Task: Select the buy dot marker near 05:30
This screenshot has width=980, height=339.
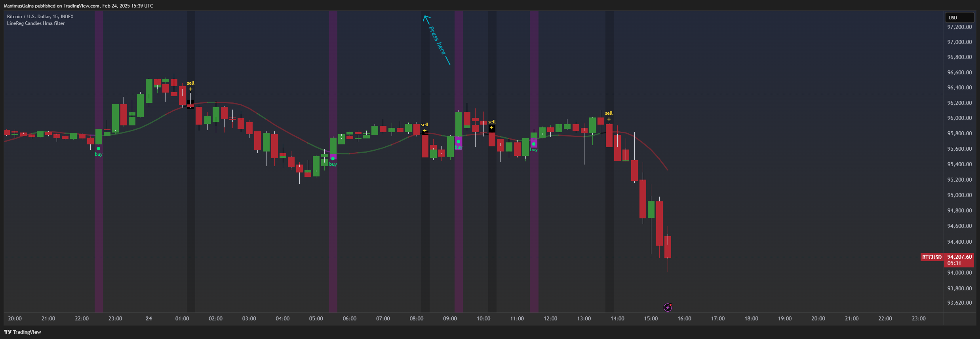Action: (x=333, y=159)
